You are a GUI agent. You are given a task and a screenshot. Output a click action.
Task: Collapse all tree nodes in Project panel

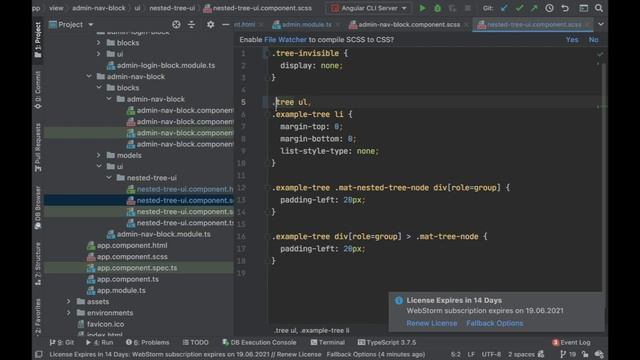point(191,24)
